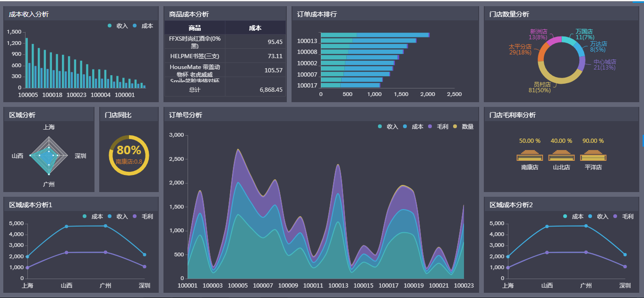Click the 平洋店 store icon
This screenshot has height=298, width=644.
593,156
